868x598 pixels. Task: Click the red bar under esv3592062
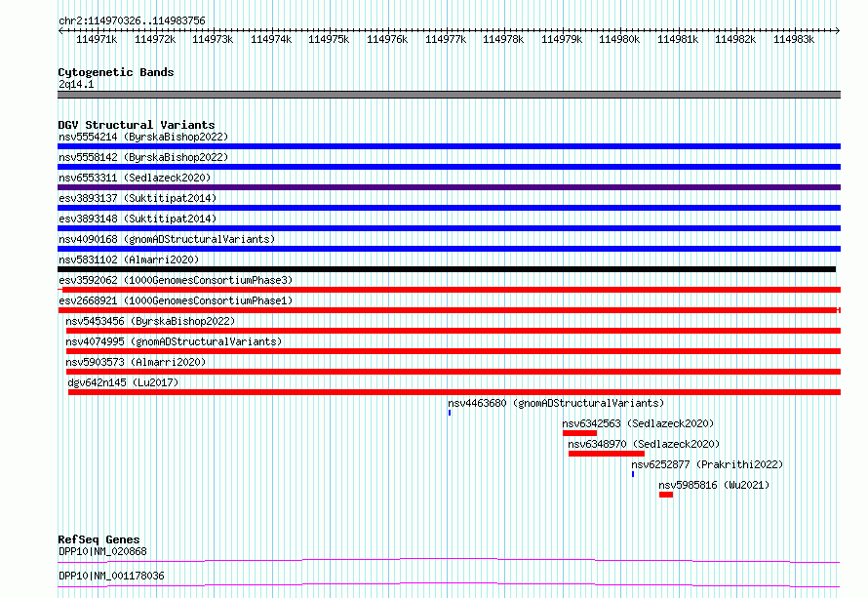click(x=449, y=290)
